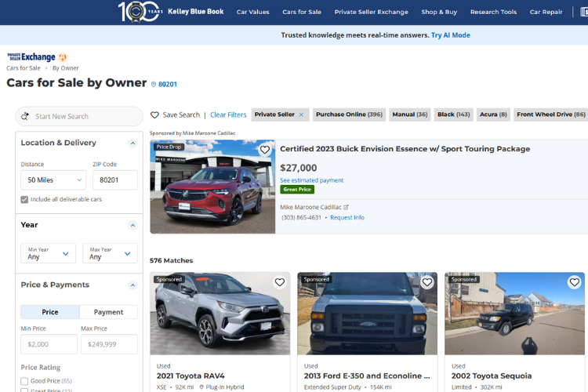Open the Research Tools menu

point(493,12)
